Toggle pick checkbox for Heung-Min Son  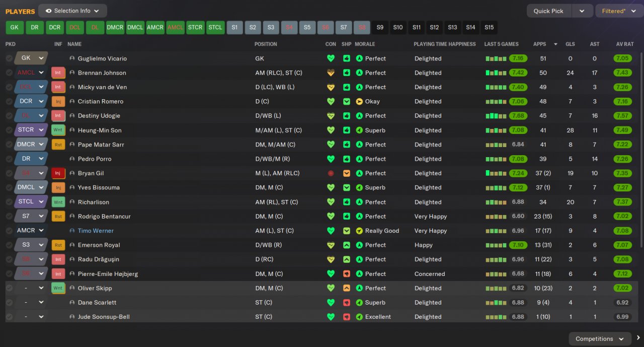[x=9, y=130]
